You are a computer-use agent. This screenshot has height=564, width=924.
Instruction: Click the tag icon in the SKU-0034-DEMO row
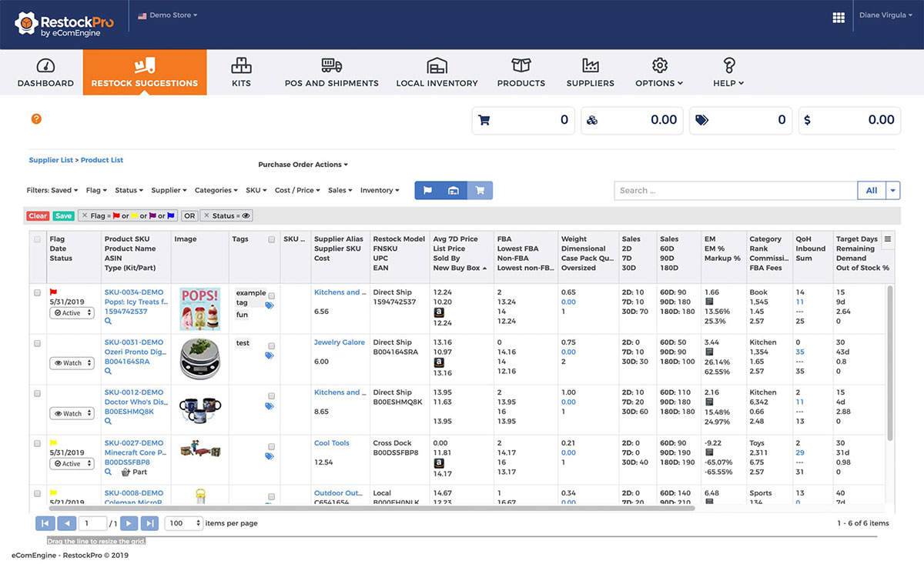point(269,305)
